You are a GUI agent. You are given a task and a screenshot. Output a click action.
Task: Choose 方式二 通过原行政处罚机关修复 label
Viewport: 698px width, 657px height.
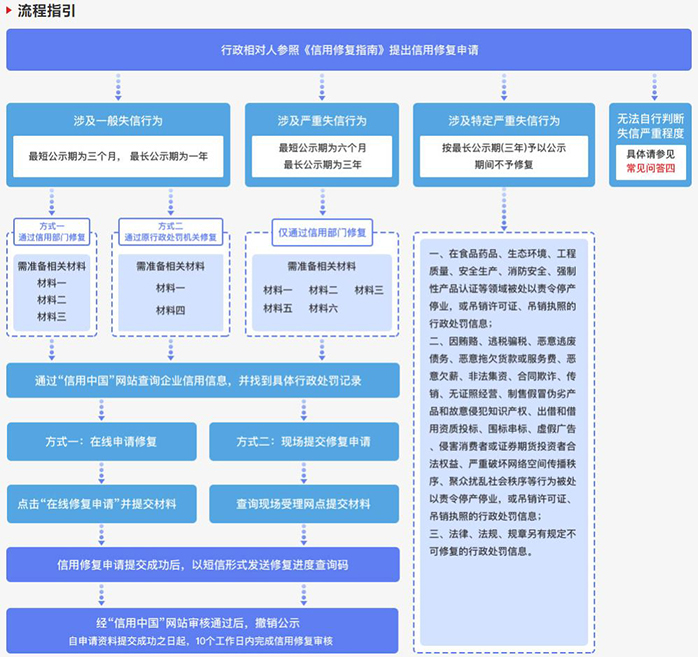click(170, 232)
